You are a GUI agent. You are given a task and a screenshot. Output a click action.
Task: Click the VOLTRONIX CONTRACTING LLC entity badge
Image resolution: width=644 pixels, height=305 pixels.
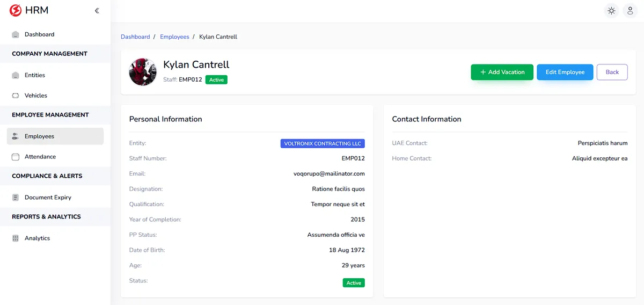323,143
